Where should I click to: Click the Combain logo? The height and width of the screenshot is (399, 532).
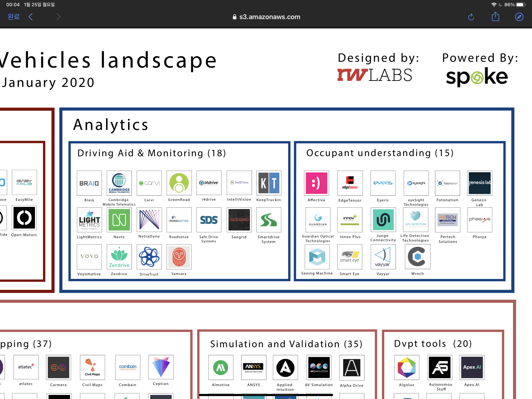click(128, 367)
